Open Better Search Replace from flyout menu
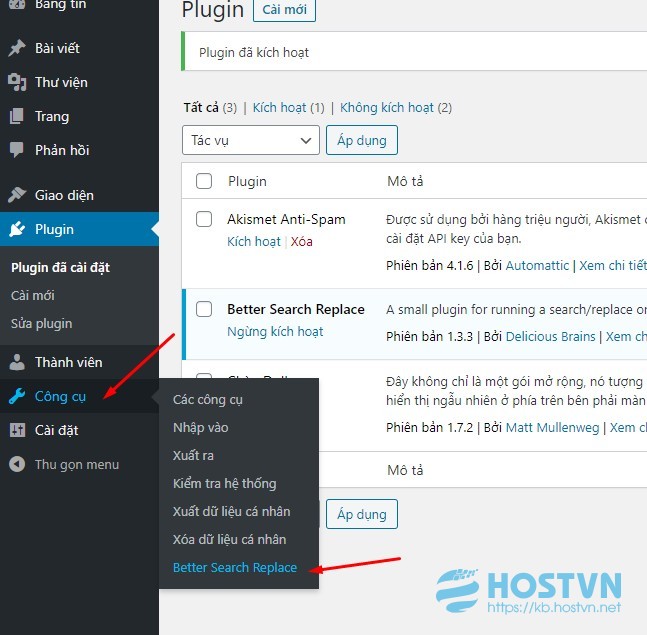 point(235,567)
